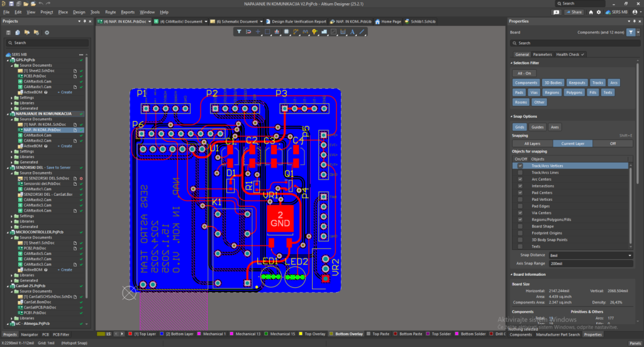Select the Place Line tool in active bar

(x=362, y=31)
